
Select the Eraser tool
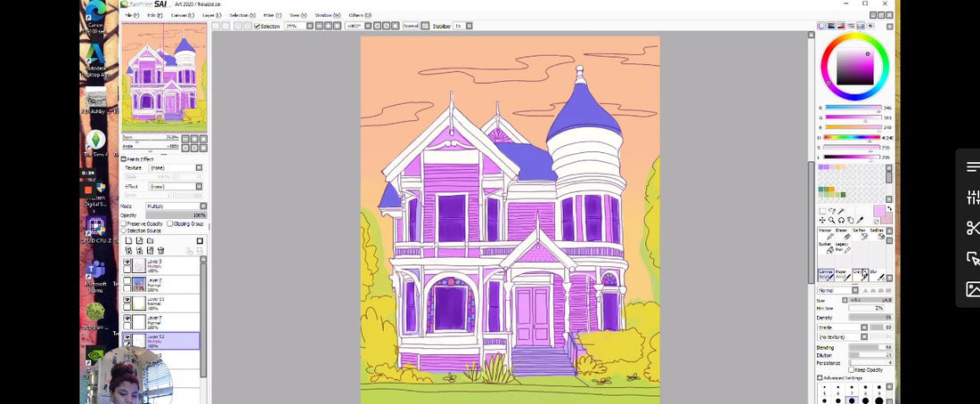[x=842, y=234]
